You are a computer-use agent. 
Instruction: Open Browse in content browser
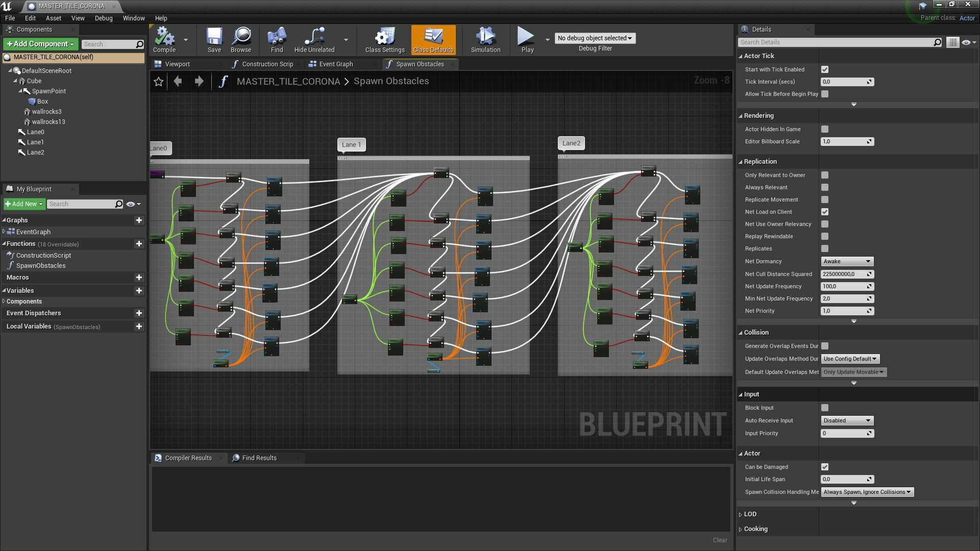pyautogui.click(x=241, y=38)
